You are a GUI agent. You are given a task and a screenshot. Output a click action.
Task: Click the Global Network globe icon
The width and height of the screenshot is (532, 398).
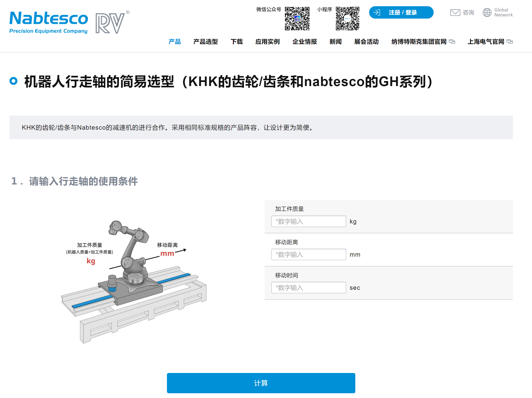(487, 13)
